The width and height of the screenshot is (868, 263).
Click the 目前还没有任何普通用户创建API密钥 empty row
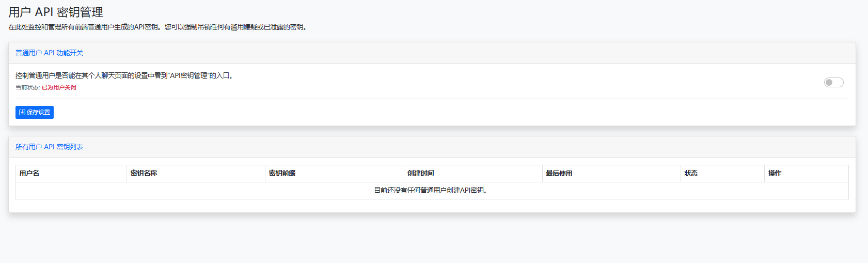point(432,191)
